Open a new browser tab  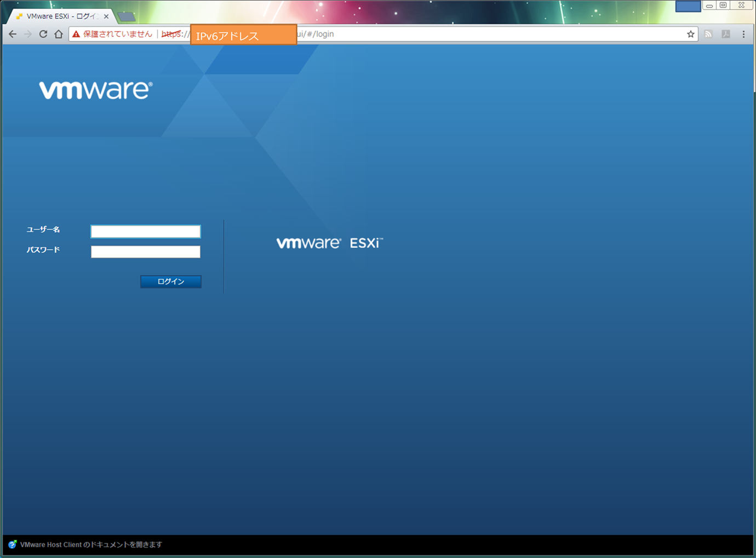126,16
